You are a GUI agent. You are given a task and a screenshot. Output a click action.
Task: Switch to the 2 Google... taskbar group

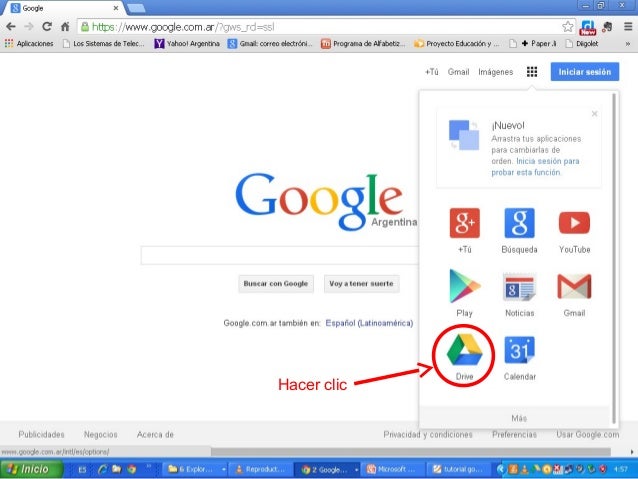coord(327,469)
